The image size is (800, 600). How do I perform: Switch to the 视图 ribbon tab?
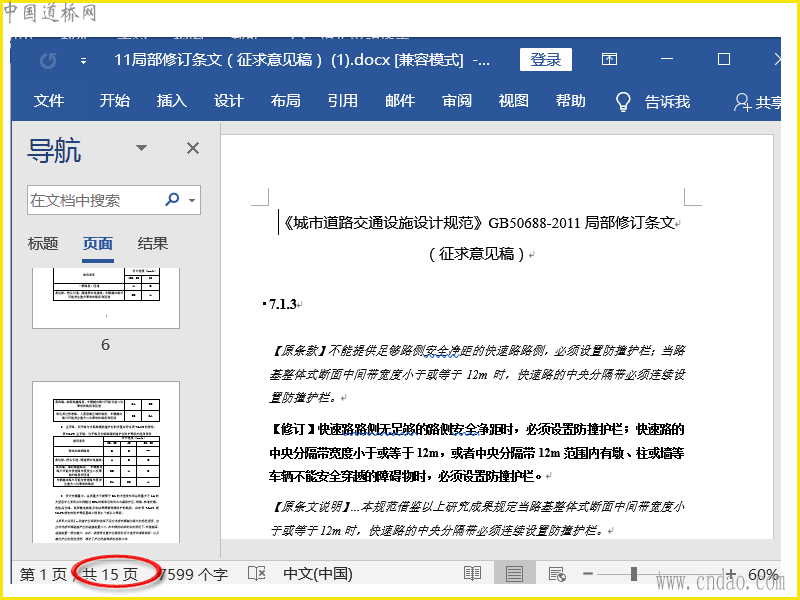[513, 101]
